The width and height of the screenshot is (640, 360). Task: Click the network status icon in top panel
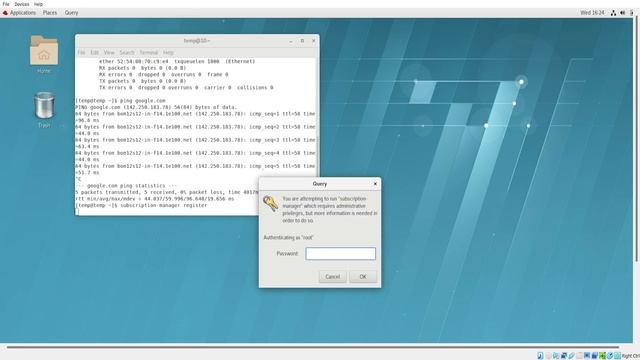click(x=613, y=13)
